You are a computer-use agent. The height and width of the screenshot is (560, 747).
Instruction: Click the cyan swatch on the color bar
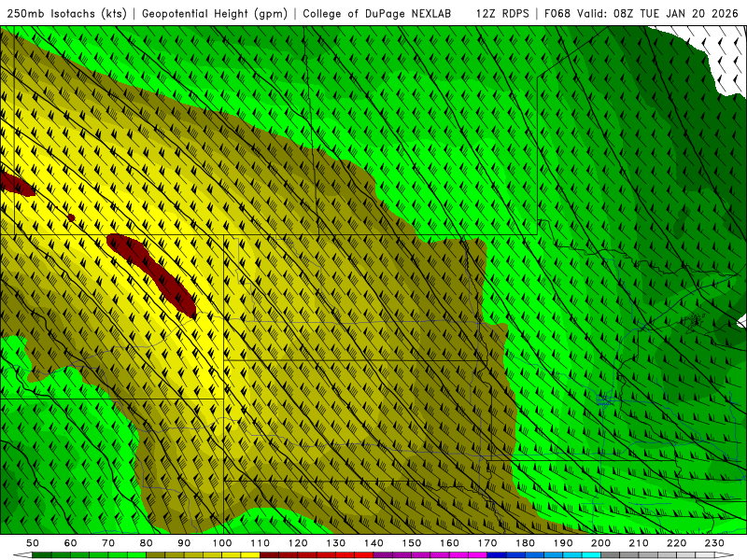coord(591,555)
